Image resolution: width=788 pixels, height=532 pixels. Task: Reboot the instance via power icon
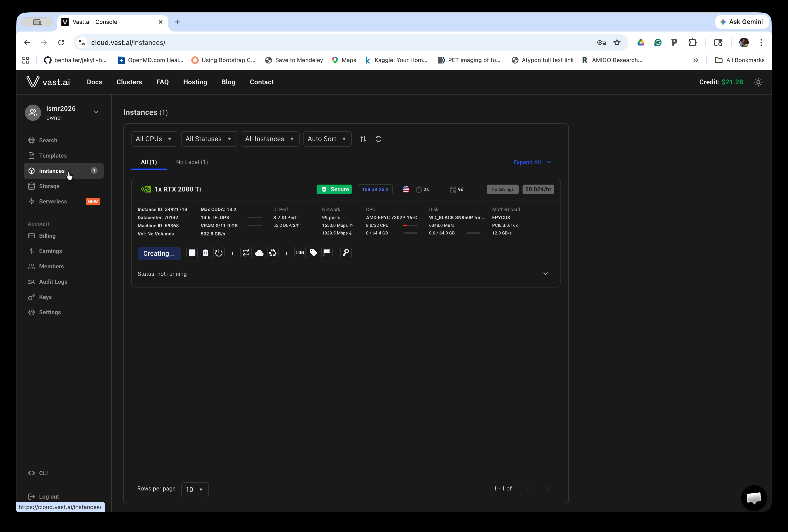(x=219, y=253)
